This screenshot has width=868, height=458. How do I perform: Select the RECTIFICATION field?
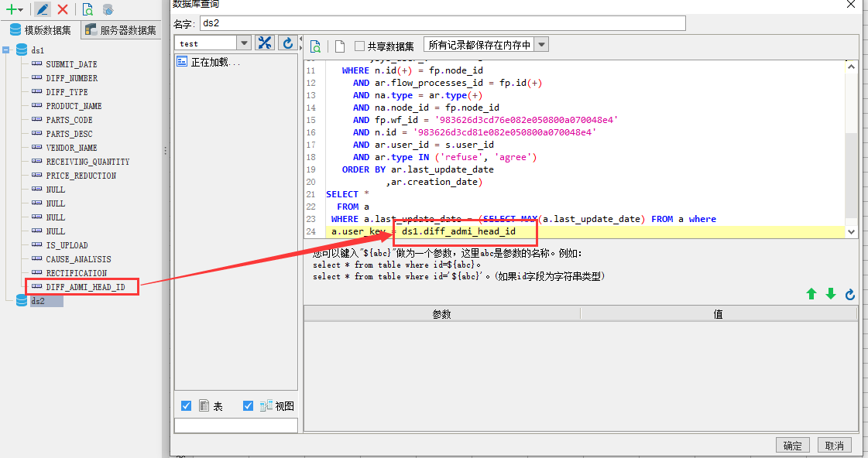point(77,272)
